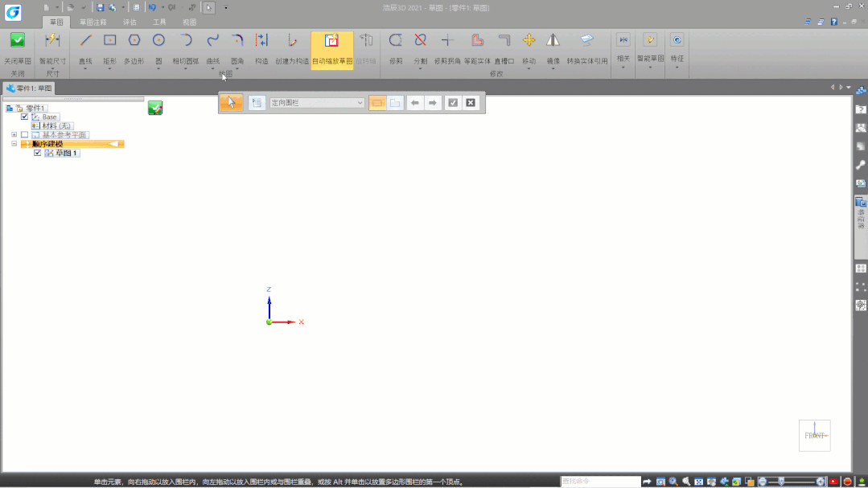The image size is (868, 488).
Task: Select the Trim (修剪) tool
Action: (x=396, y=47)
